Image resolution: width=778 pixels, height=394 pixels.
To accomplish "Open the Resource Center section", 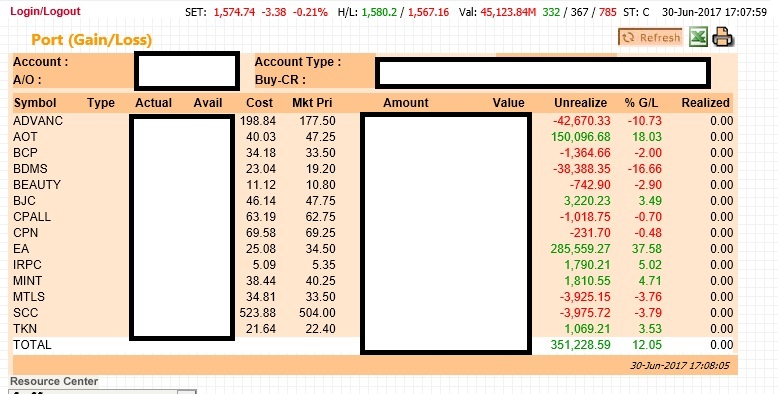I will point(54,381).
